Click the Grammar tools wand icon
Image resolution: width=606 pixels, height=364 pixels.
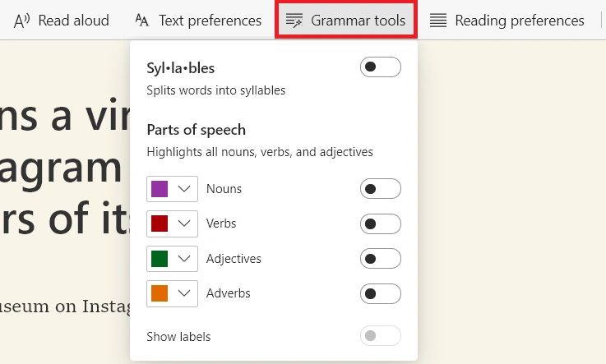(294, 21)
